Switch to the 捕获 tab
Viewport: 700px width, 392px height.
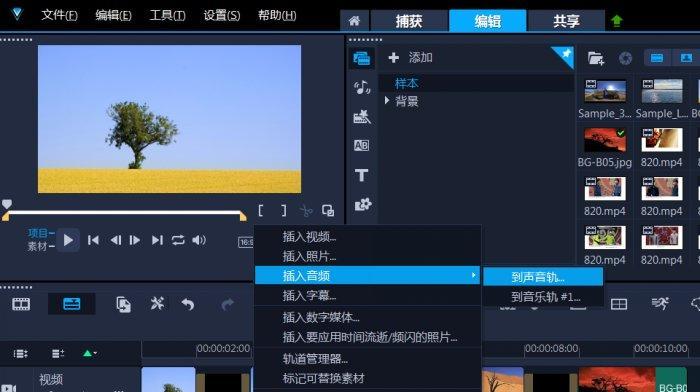click(x=409, y=21)
